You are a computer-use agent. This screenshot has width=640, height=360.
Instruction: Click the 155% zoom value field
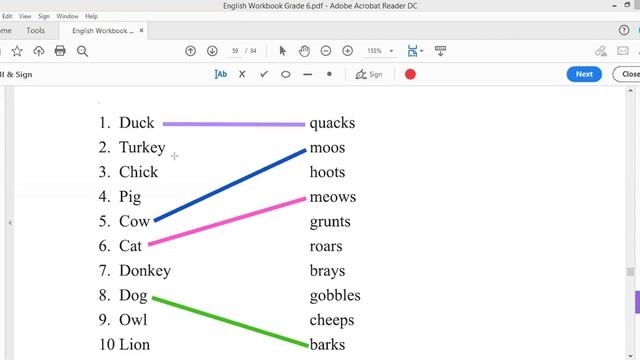point(375,51)
